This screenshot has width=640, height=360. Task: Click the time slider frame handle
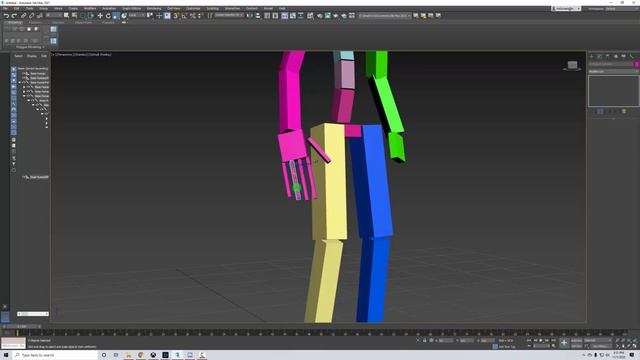pos(22,326)
